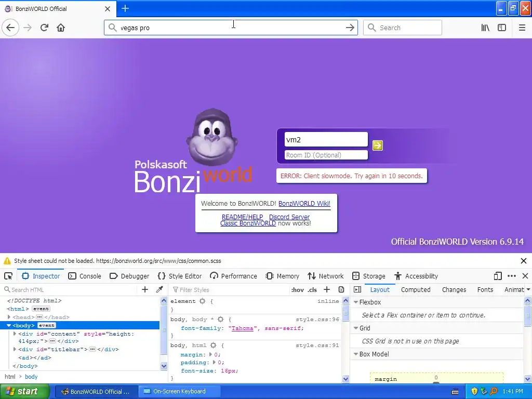The image size is (532, 399).
Task: Open the Storage tab
Action: (368, 276)
